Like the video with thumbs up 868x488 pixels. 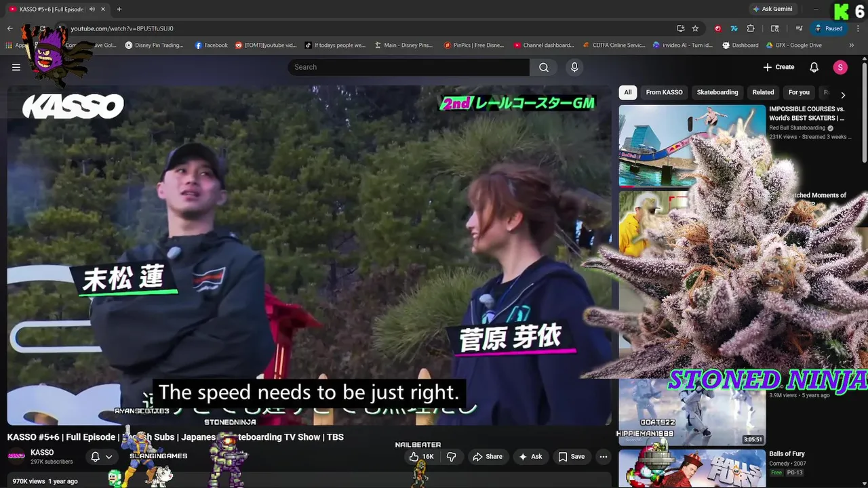(421, 457)
